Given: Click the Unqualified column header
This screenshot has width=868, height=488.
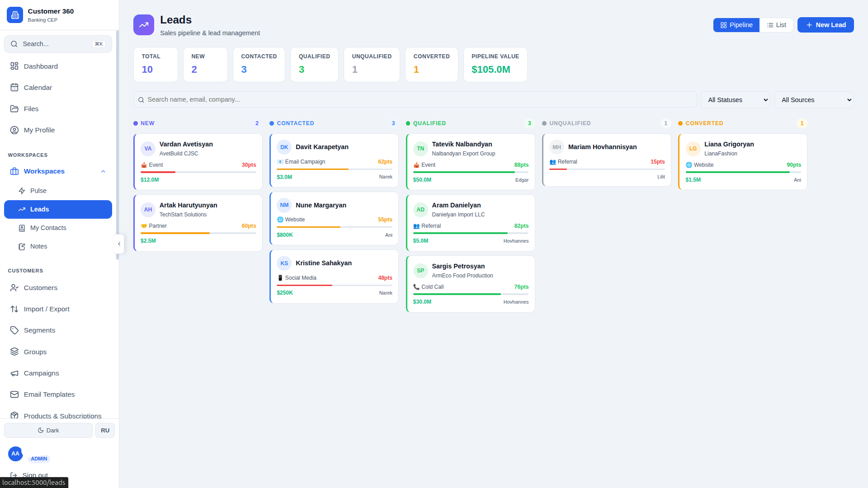Looking at the screenshot, I should (606, 123).
